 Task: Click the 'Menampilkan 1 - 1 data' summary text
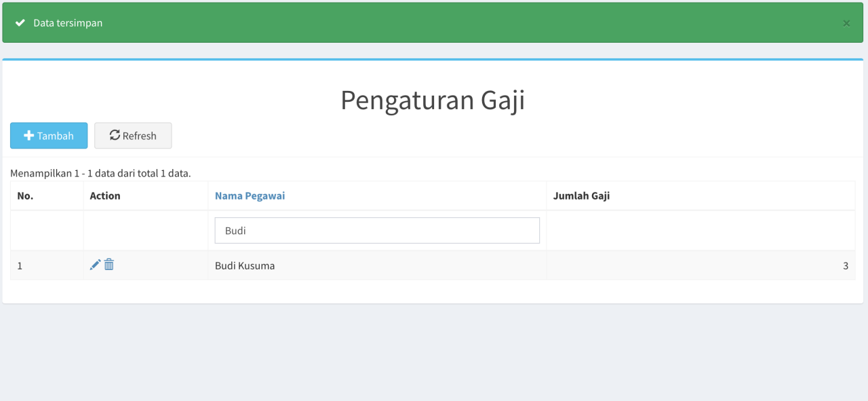click(x=100, y=173)
